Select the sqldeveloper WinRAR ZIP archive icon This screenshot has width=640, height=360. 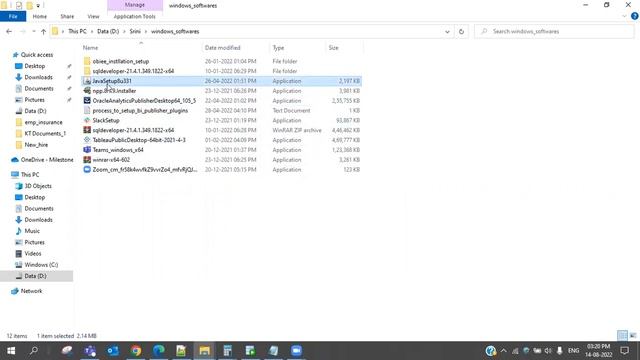coord(87,130)
